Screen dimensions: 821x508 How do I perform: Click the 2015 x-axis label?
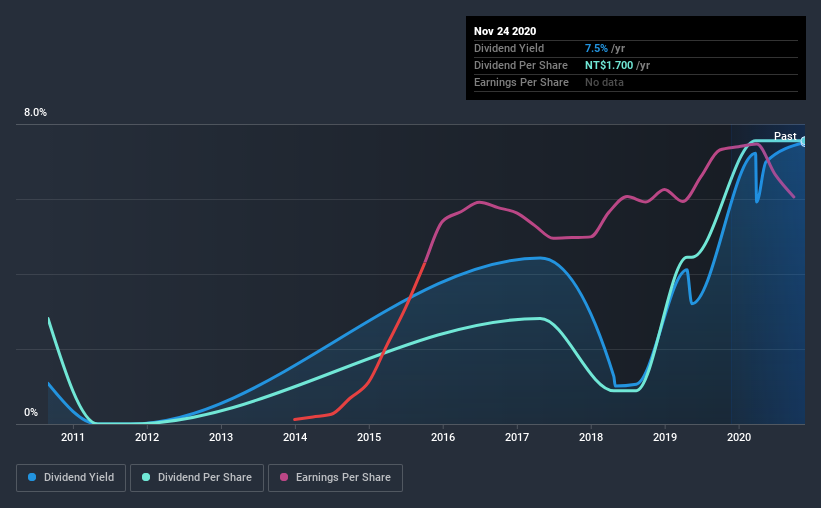tap(369, 437)
